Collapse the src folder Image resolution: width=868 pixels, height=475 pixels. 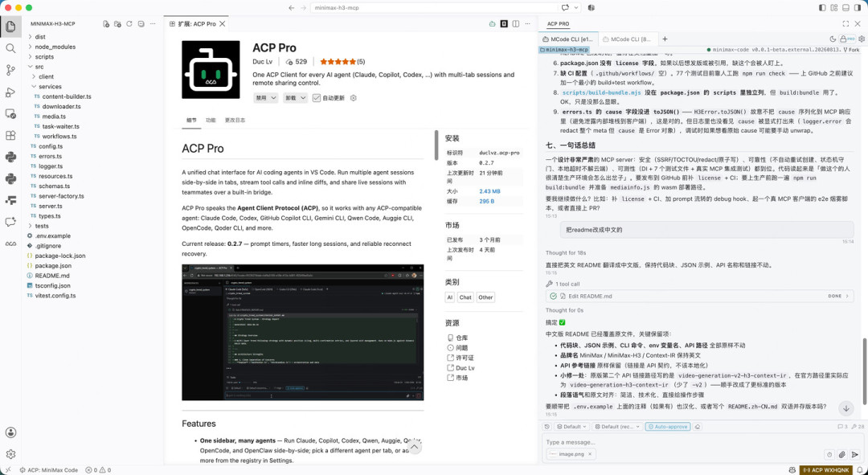39,67
